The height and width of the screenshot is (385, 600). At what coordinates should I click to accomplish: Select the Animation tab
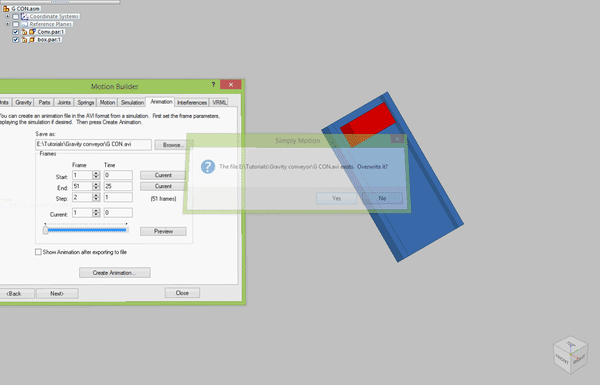point(161,101)
